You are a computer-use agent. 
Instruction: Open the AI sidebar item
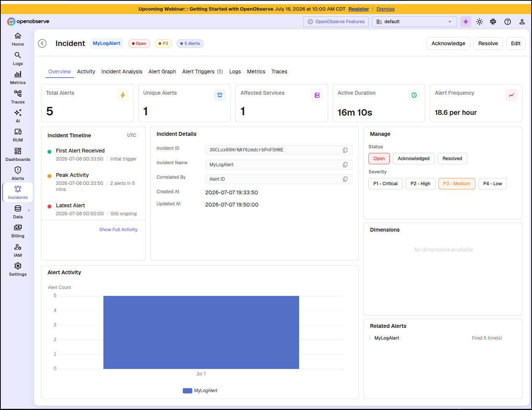(x=17, y=116)
